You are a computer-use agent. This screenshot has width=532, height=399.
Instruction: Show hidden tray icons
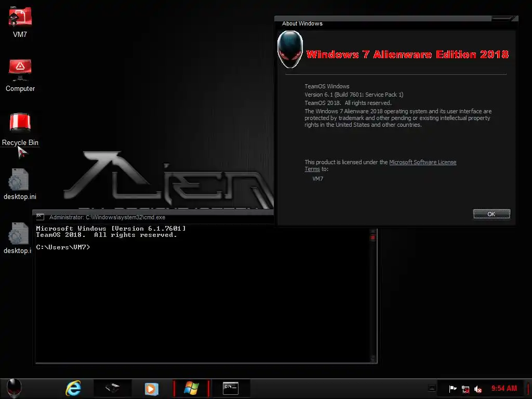click(432, 388)
